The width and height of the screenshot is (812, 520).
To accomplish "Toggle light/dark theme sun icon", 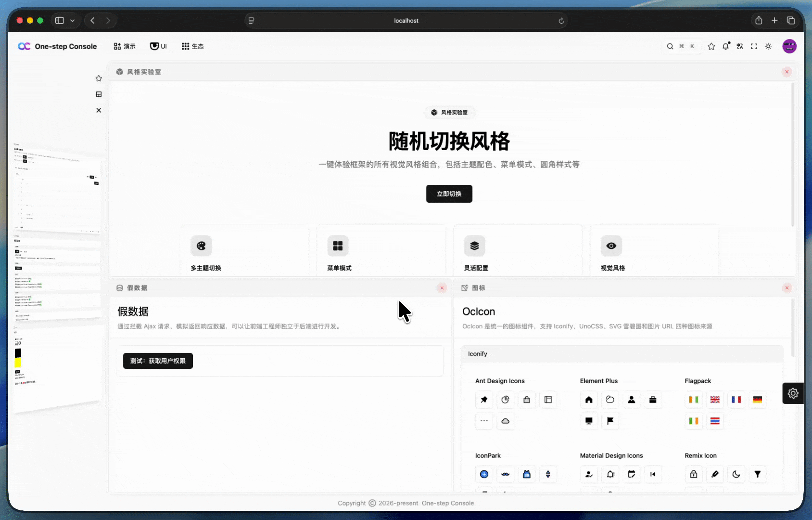I will (x=768, y=46).
